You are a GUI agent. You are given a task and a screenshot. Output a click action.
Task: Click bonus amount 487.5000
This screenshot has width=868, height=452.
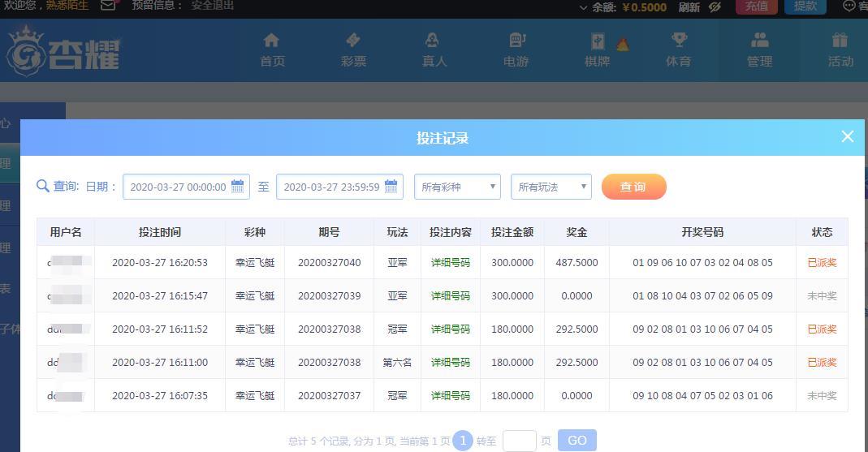[x=577, y=263]
